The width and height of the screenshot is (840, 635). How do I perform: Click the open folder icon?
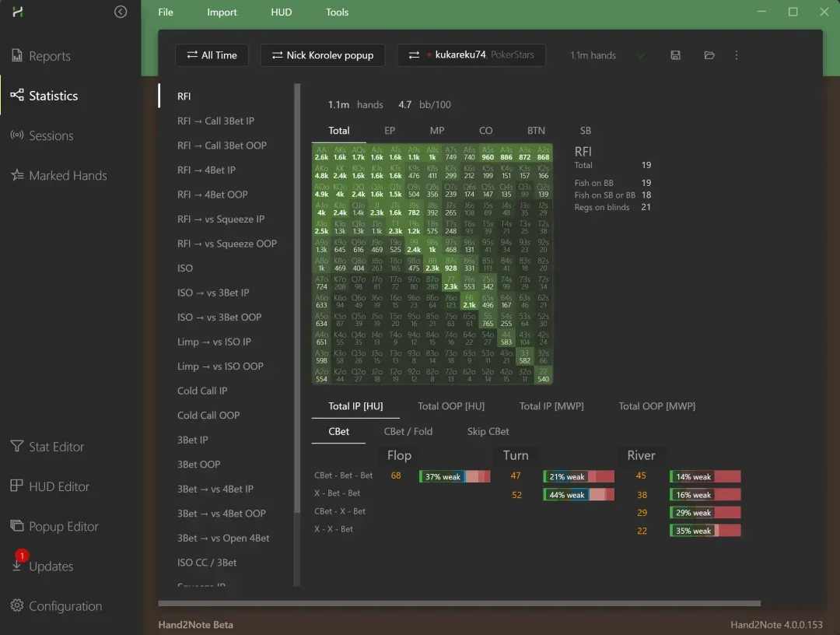pyautogui.click(x=709, y=55)
